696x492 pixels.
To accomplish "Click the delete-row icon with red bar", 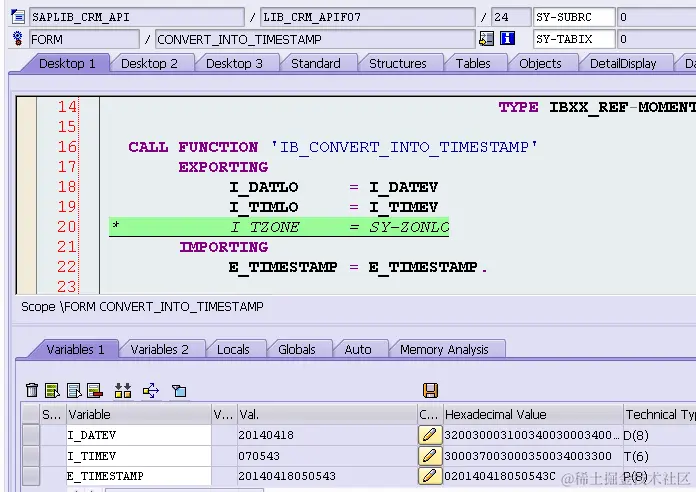I will pyautogui.click(x=95, y=390).
